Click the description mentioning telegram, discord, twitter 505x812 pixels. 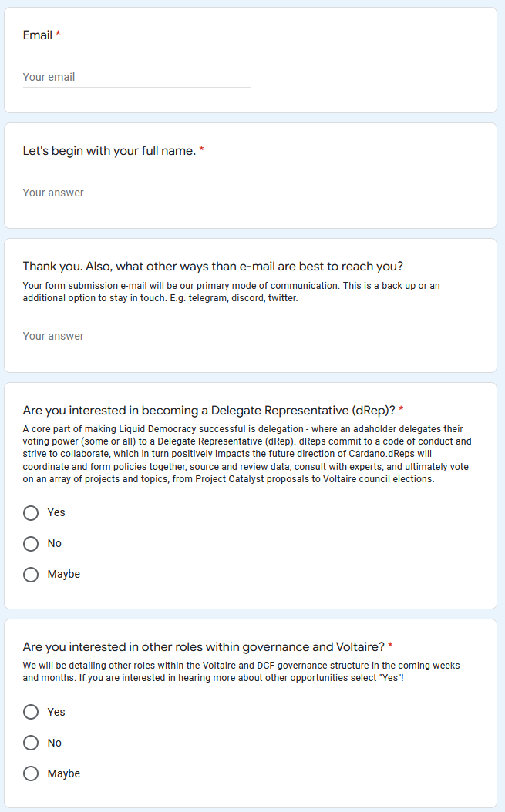click(231, 291)
